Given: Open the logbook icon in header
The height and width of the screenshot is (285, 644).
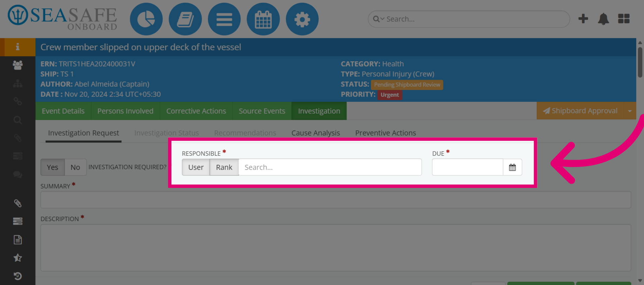Looking at the screenshot, I should pos(185,19).
